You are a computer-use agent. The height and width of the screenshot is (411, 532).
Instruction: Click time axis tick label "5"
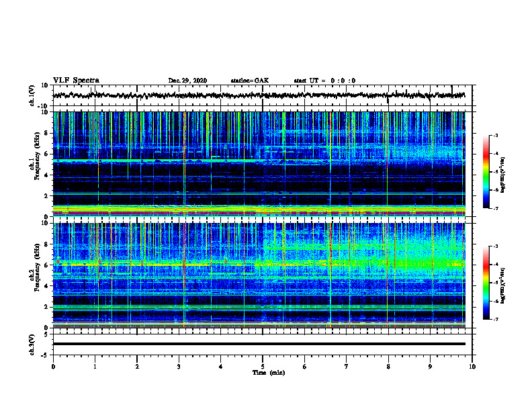[263, 367]
